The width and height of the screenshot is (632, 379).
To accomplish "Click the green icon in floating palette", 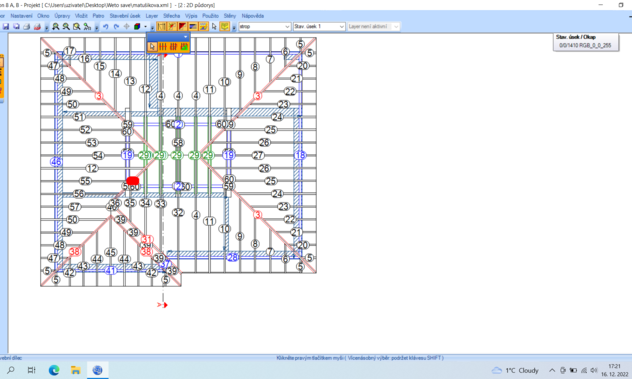I will pos(184,47).
